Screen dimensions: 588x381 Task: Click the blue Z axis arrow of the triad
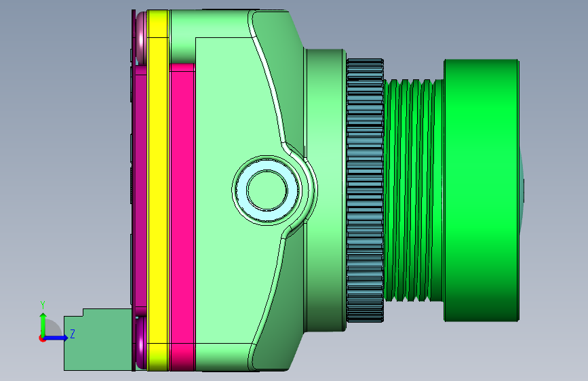pyautogui.click(x=56, y=338)
